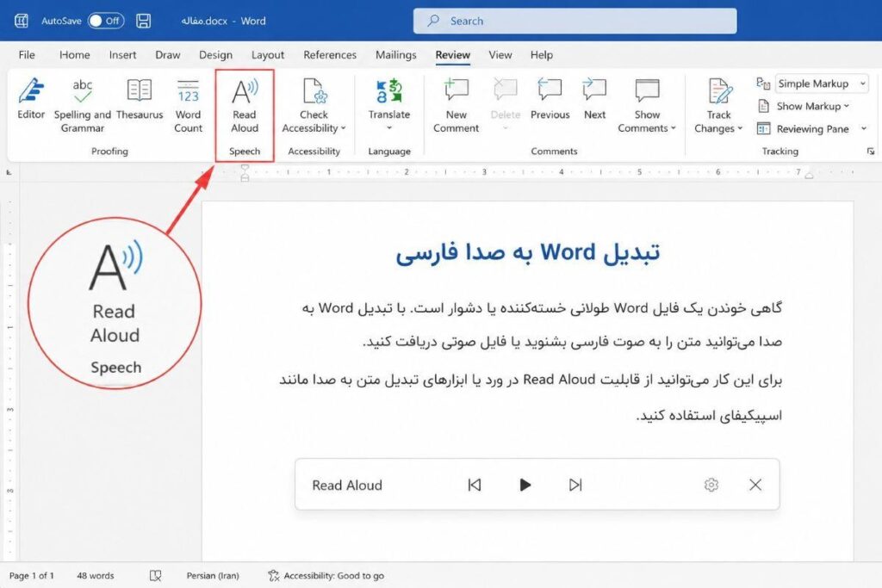Switch to the Design tab
The height and width of the screenshot is (588, 882).
[215, 54]
